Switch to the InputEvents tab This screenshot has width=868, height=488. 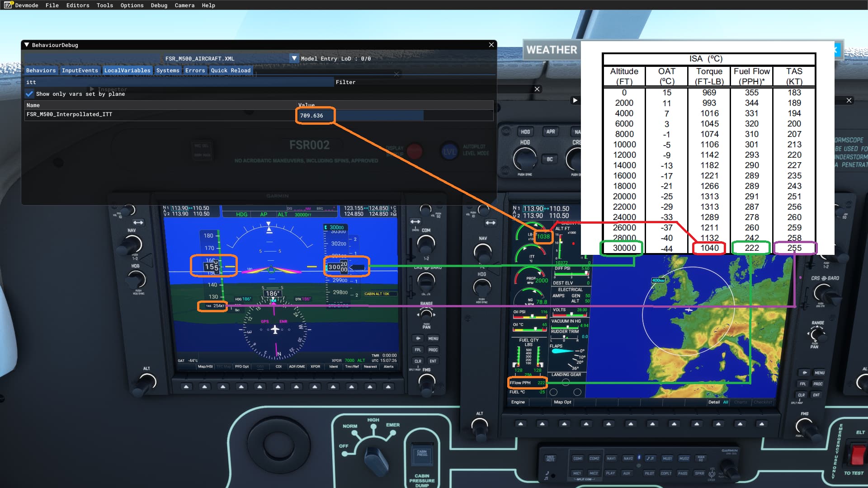tap(80, 70)
